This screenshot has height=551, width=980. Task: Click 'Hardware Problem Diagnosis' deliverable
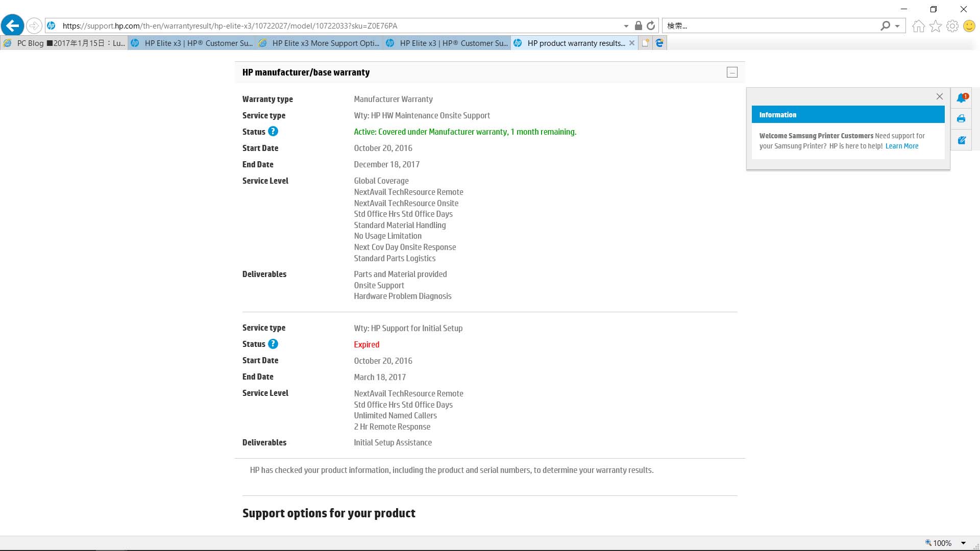pyautogui.click(x=402, y=296)
